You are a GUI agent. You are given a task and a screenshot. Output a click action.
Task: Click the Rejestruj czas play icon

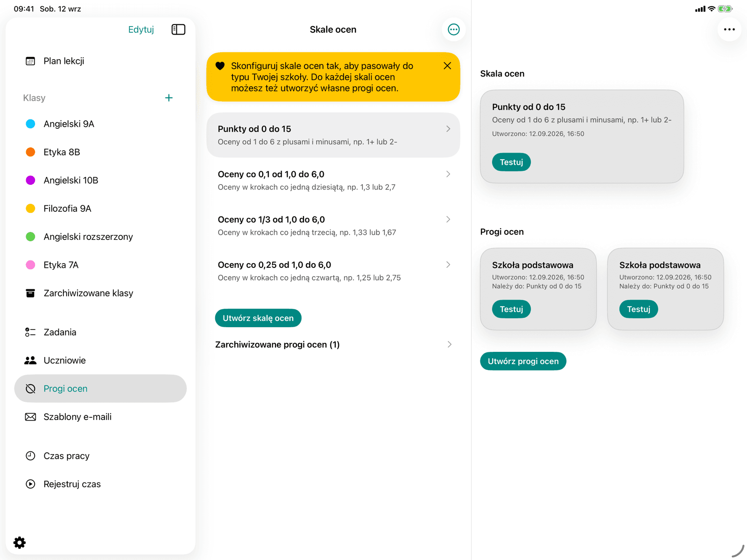click(30, 484)
